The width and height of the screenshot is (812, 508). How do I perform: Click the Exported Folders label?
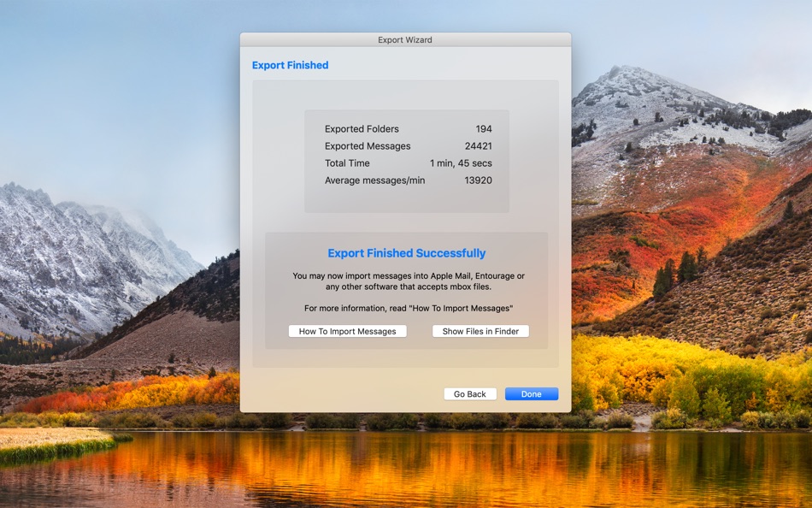362,129
